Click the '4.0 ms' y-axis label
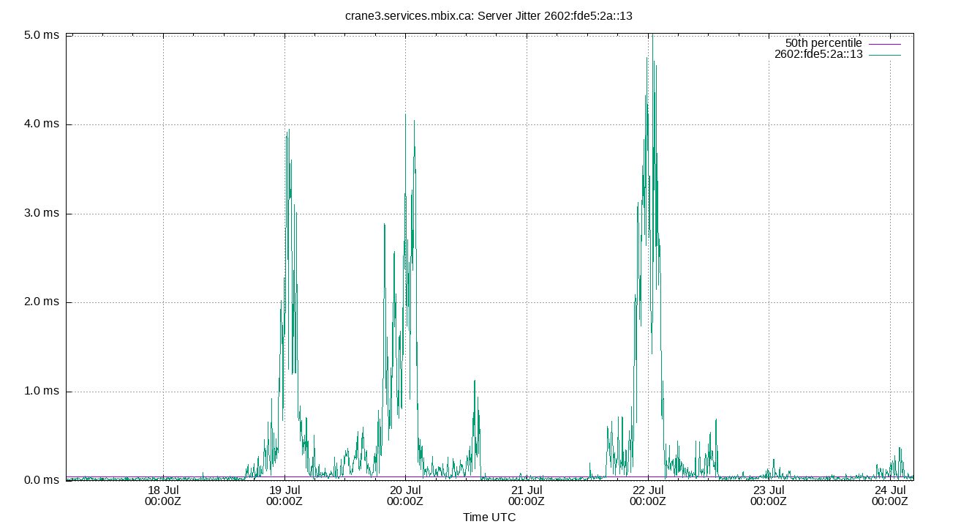 coord(41,124)
